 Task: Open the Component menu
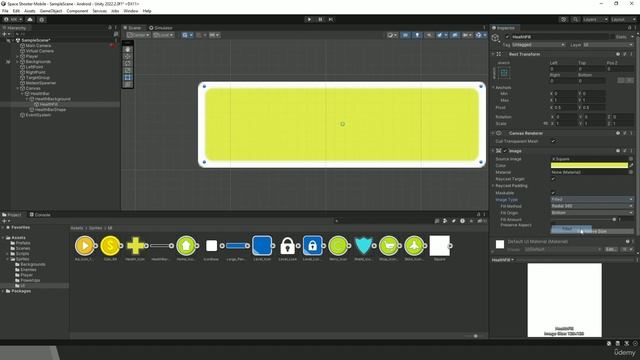[x=77, y=11]
